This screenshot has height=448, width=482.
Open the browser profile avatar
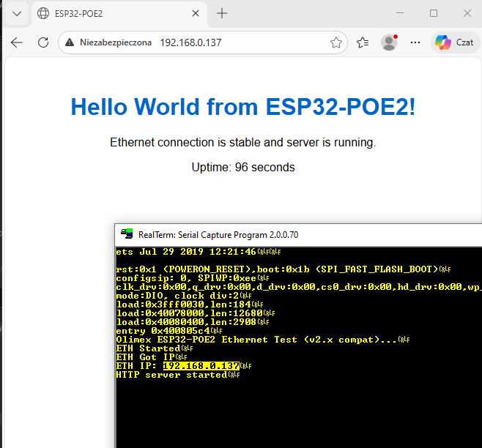389,42
